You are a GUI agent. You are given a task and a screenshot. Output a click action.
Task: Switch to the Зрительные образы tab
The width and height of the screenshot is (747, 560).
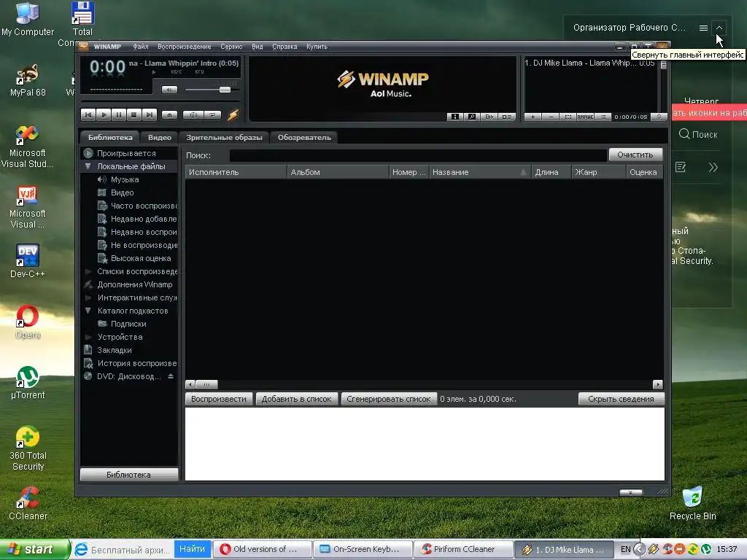(x=224, y=137)
